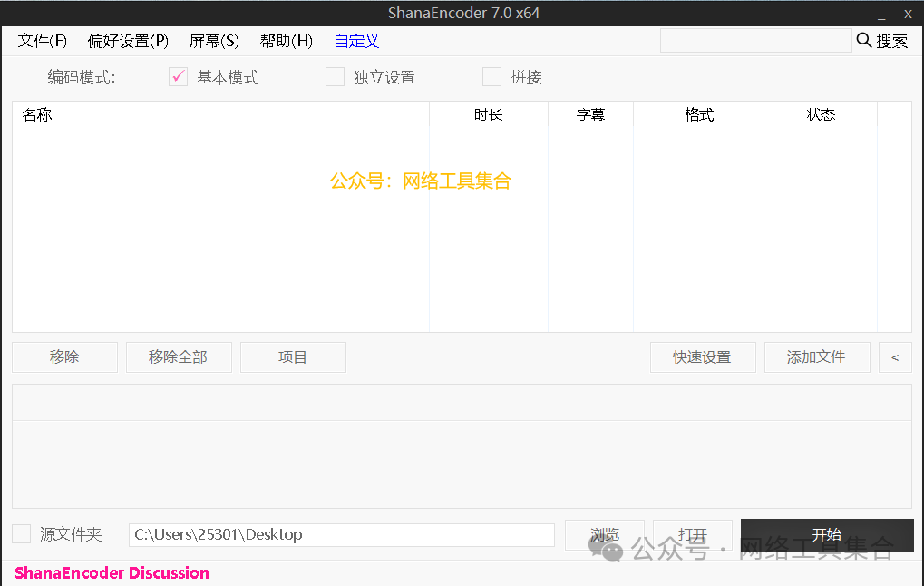Click the search text field

pos(755,41)
